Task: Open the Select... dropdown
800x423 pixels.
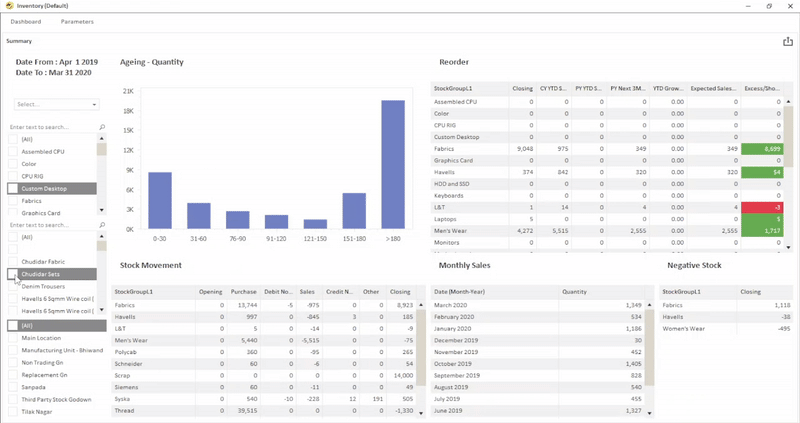Action: 57,104
